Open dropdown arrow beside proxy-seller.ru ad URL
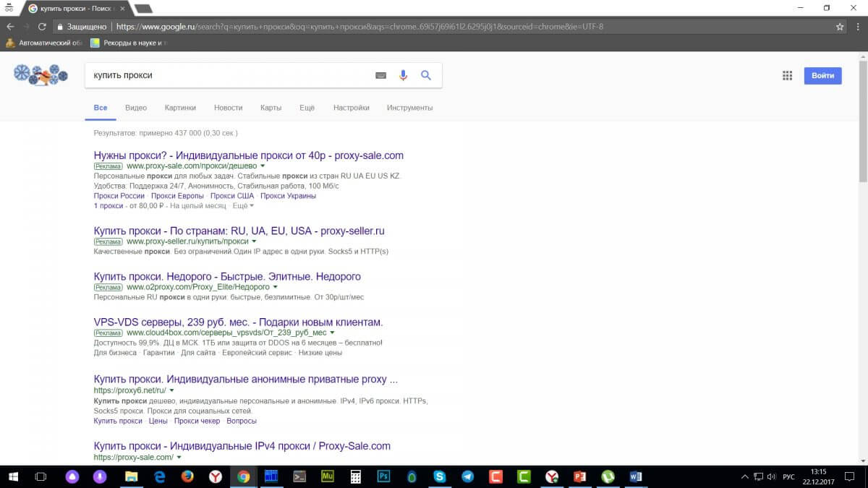This screenshot has height=488, width=868. pyautogui.click(x=254, y=241)
